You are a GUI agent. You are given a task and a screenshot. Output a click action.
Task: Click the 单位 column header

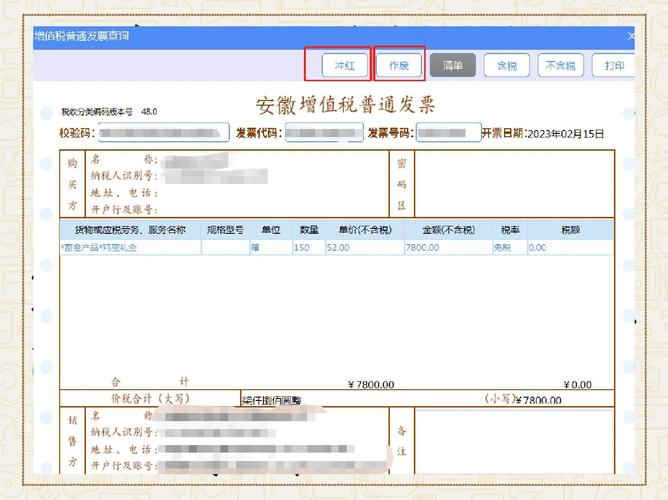click(271, 230)
